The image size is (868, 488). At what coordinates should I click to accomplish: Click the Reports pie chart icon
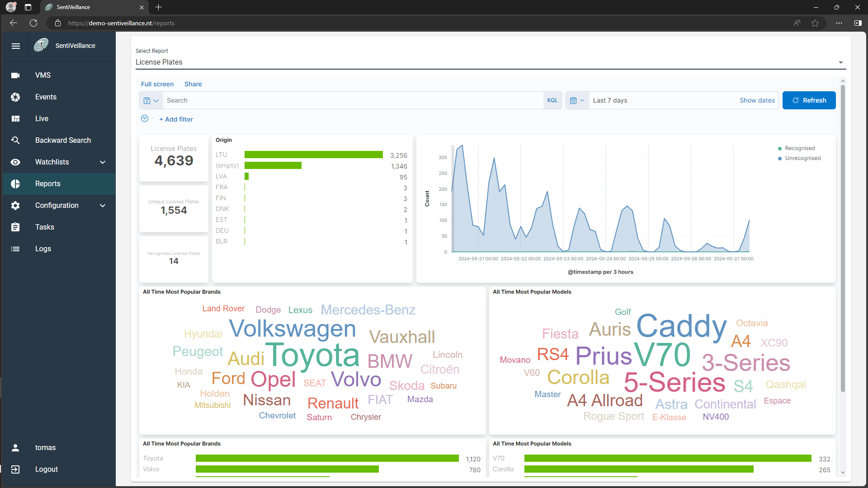pyautogui.click(x=15, y=183)
